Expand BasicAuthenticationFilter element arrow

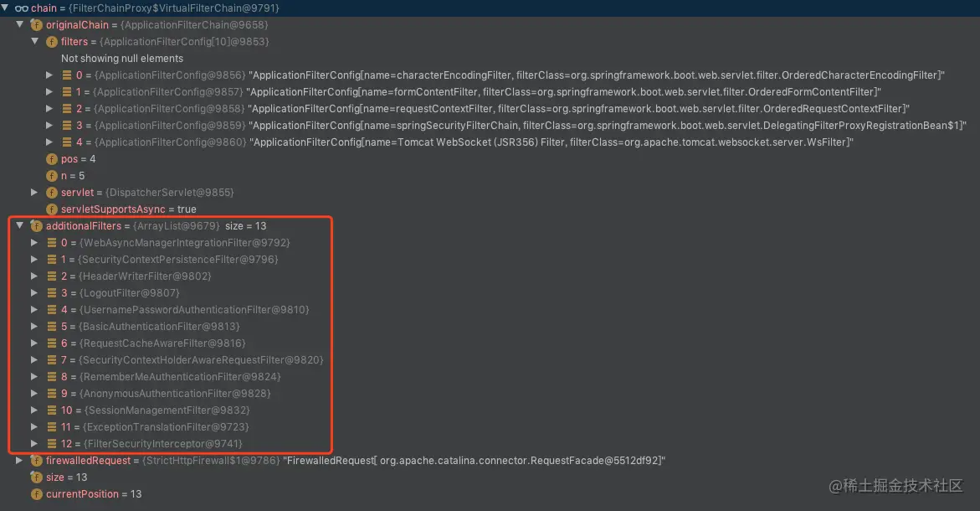[35, 326]
